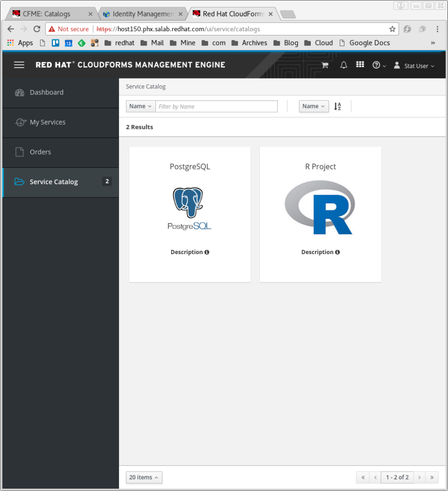
Task: Open the PostgreSQL catalog card title
Action: pyautogui.click(x=190, y=166)
